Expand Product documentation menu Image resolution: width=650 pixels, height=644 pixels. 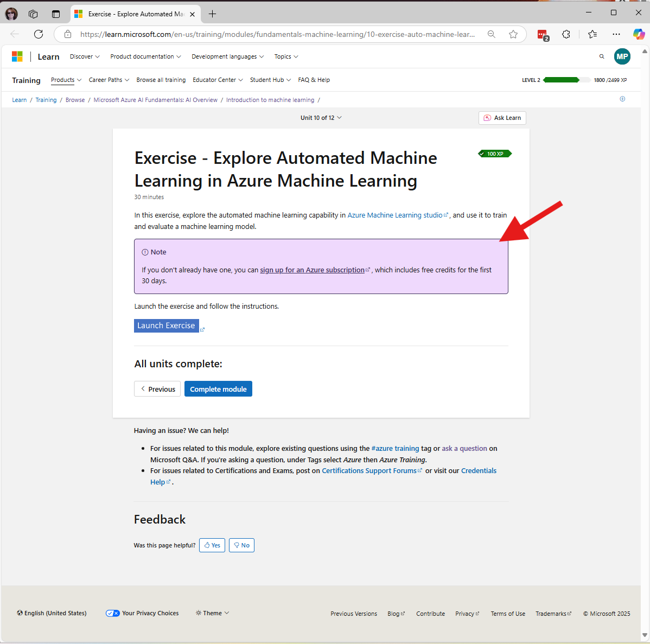145,56
